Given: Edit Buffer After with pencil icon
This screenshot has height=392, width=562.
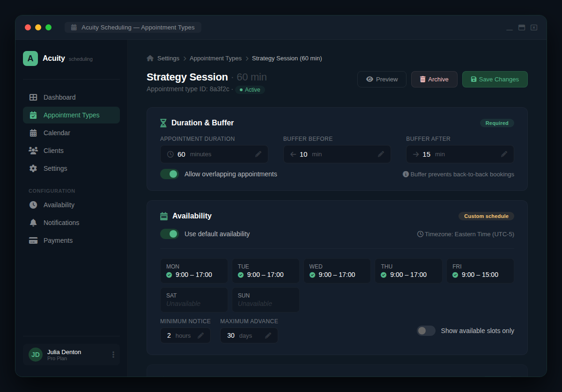Looking at the screenshot, I should point(504,154).
